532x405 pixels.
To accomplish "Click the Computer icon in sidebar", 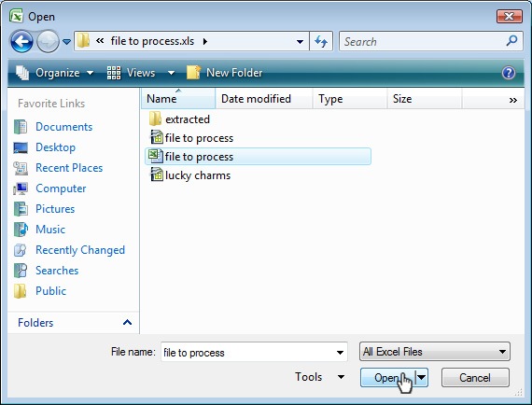I will (21, 189).
